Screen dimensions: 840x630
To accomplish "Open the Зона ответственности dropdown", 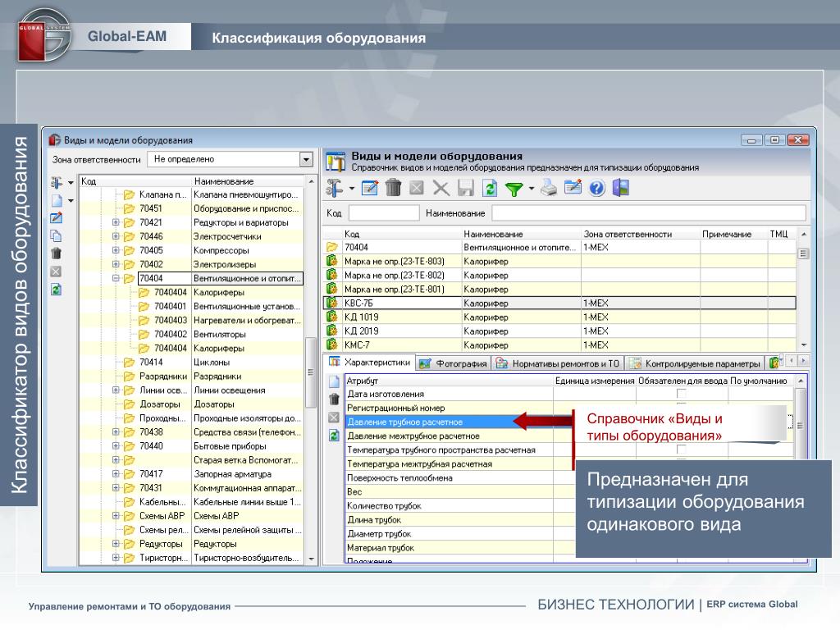I will (306, 159).
